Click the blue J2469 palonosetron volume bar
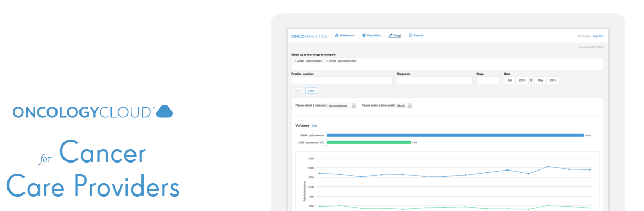 tap(455, 135)
